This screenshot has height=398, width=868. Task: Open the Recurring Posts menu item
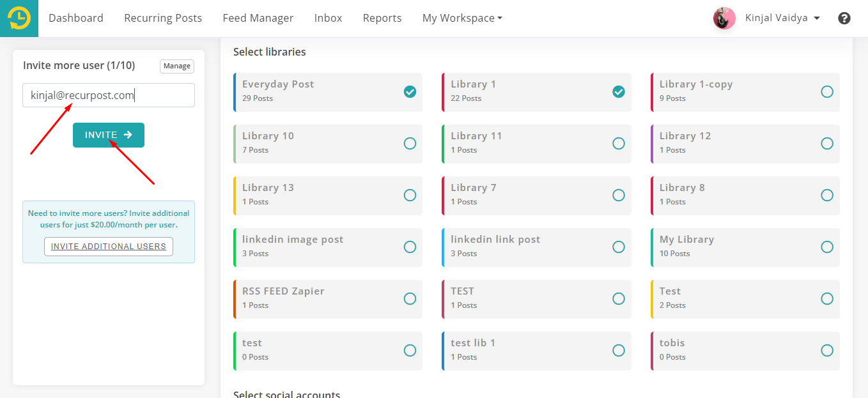click(x=163, y=18)
